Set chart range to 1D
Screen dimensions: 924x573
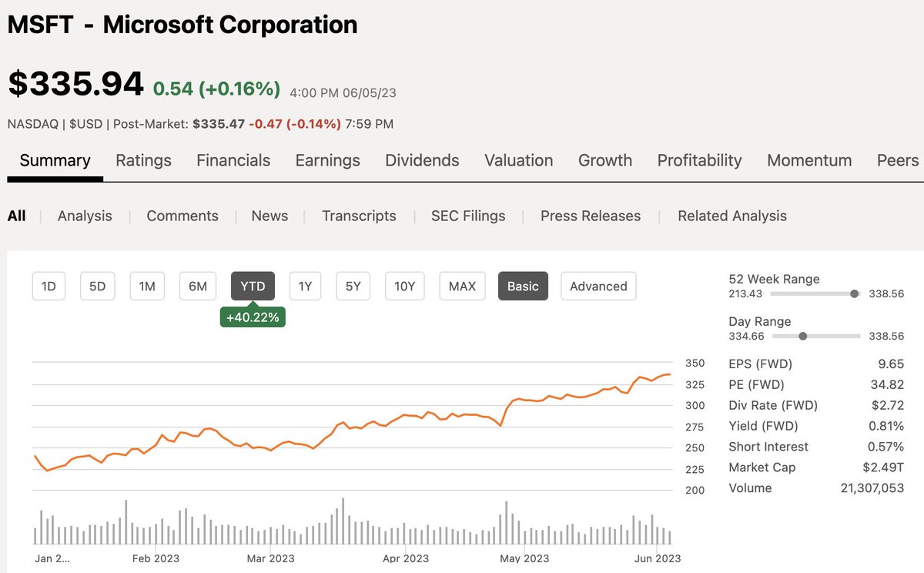tap(49, 286)
